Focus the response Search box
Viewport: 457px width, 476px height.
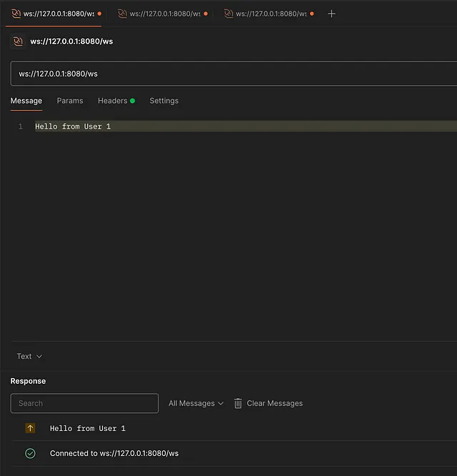pos(84,403)
